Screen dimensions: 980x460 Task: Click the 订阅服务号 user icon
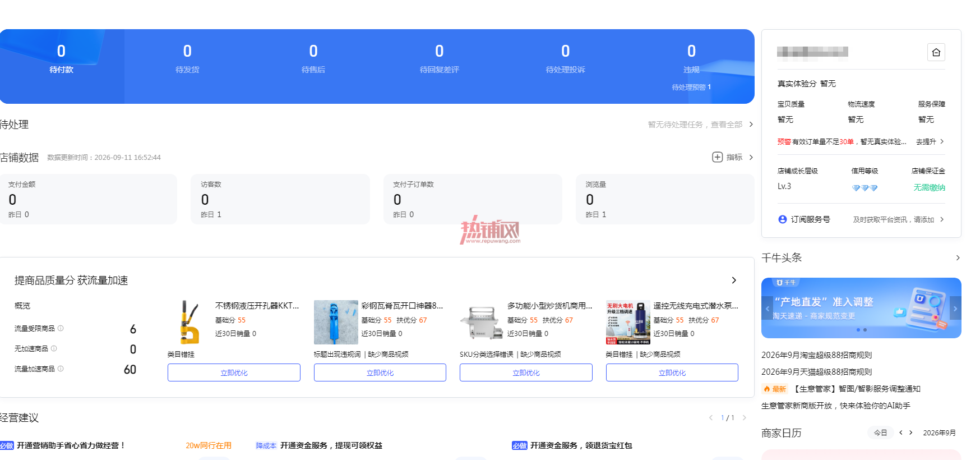click(782, 219)
